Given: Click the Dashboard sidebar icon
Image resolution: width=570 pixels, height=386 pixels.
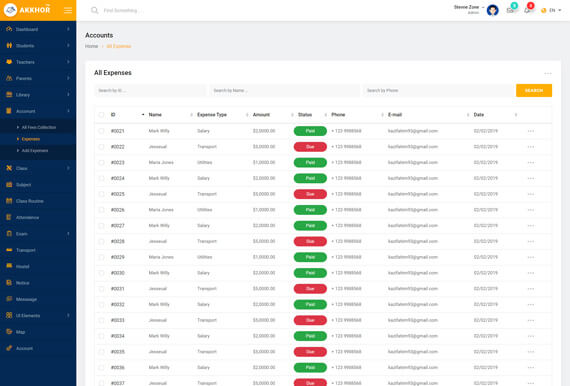Looking at the screenshot, I should pyautogui.click(x=9, y=29).
